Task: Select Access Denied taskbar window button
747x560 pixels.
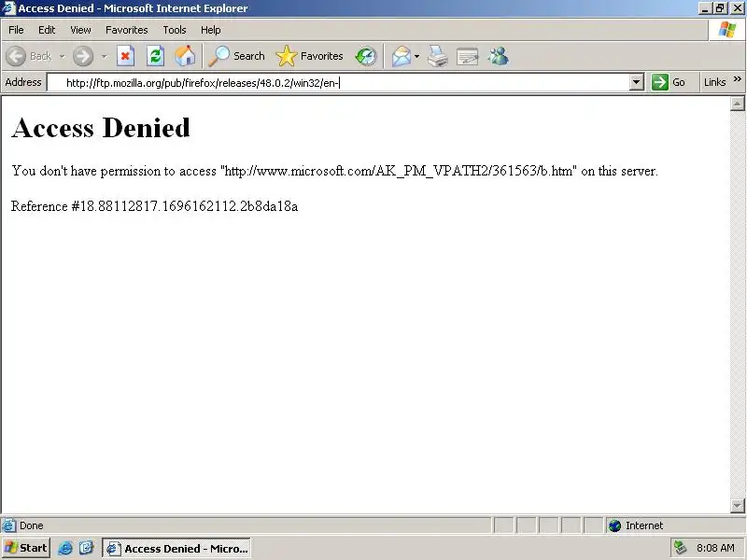Action: [x=176, y=549]
